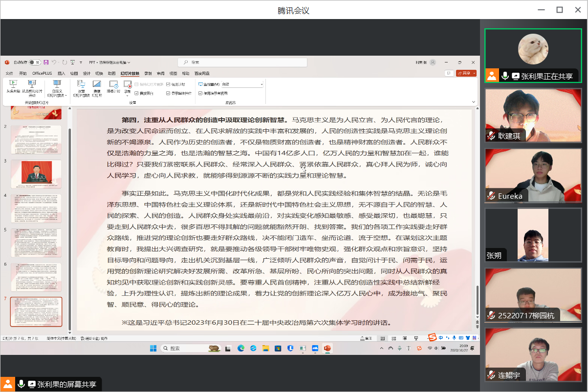588x392 pixels.
Task: Toggle the 自动保存 autosave switch
Action: [x=35, y=62]
